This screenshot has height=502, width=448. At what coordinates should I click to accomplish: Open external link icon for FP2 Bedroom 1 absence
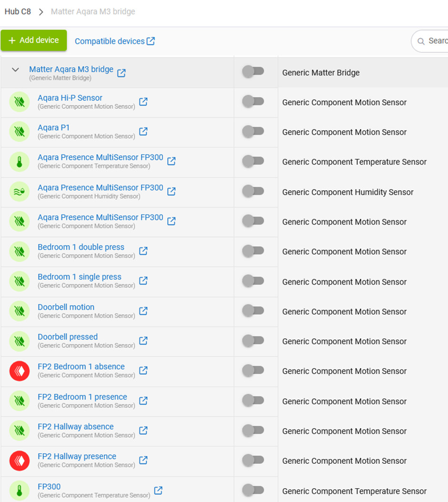(x=143, y=370)
